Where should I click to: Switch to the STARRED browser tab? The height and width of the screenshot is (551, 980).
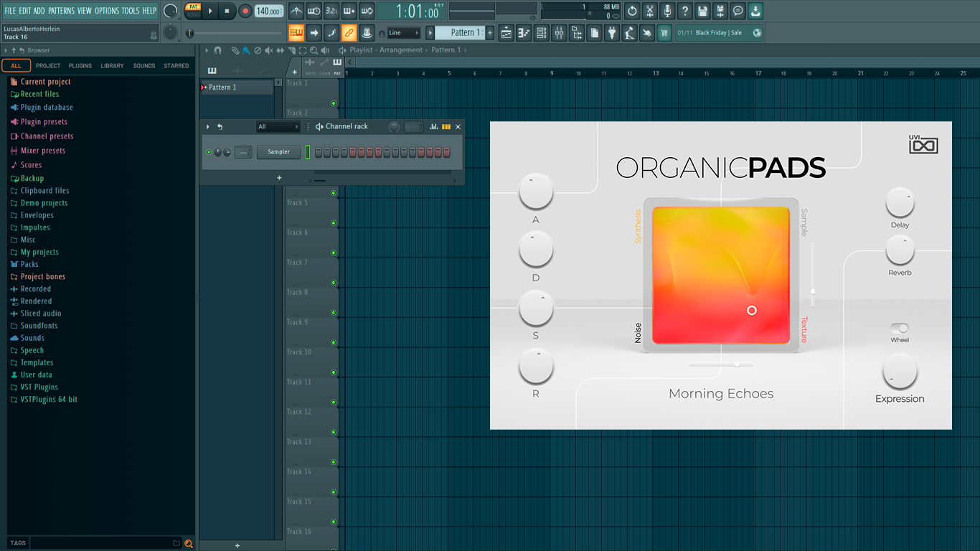[x=176, y=66]
